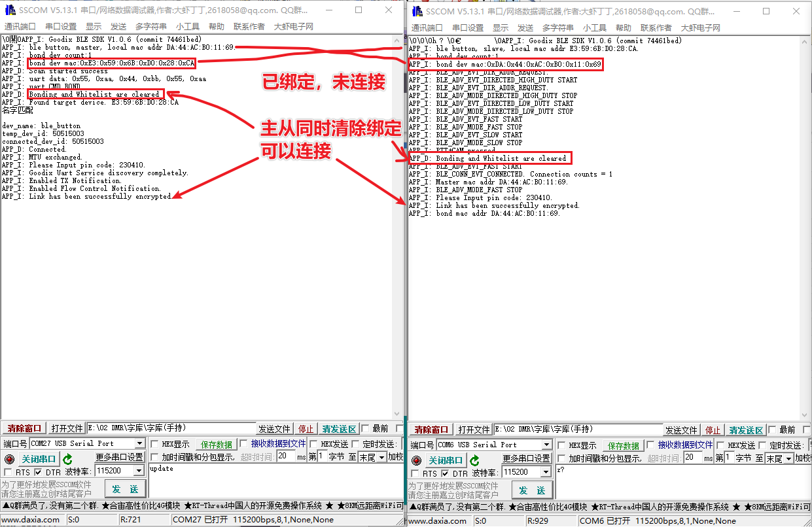Expand baud rate 115200 dropdown in COM6 window
812x527 pixels.
click(x=546, y=472)
